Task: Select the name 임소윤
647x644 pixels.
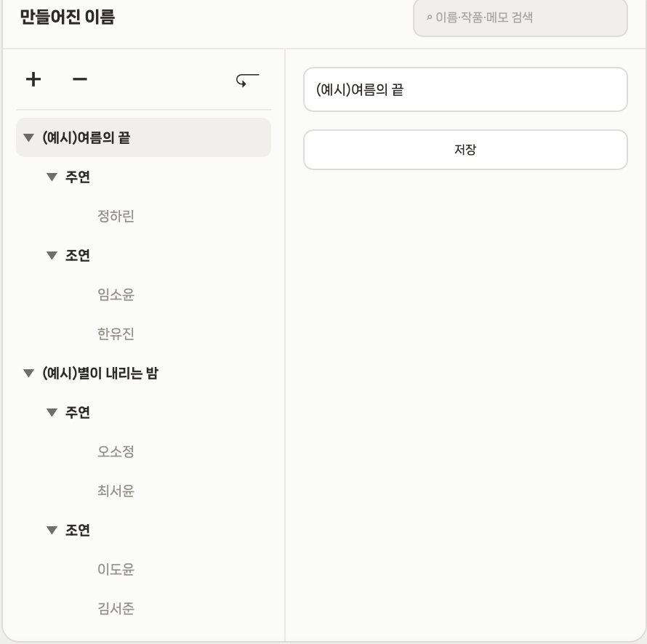Action: [116, 294]
